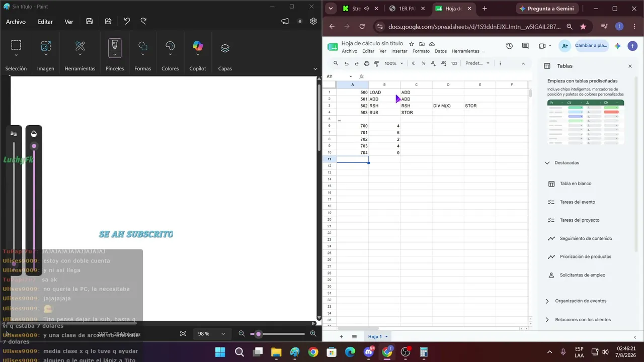Open the Ver menu in Paint

pyautogui.click(x=69, y=22)
